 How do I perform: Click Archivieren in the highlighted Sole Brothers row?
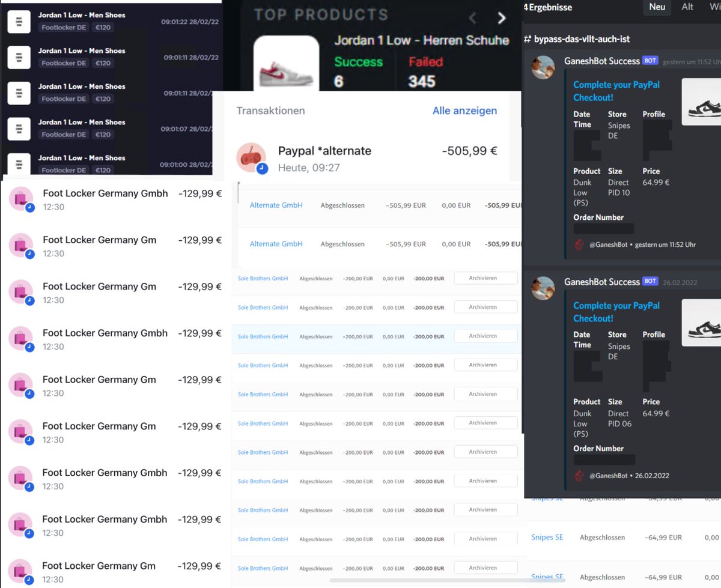tap(485, 336)
